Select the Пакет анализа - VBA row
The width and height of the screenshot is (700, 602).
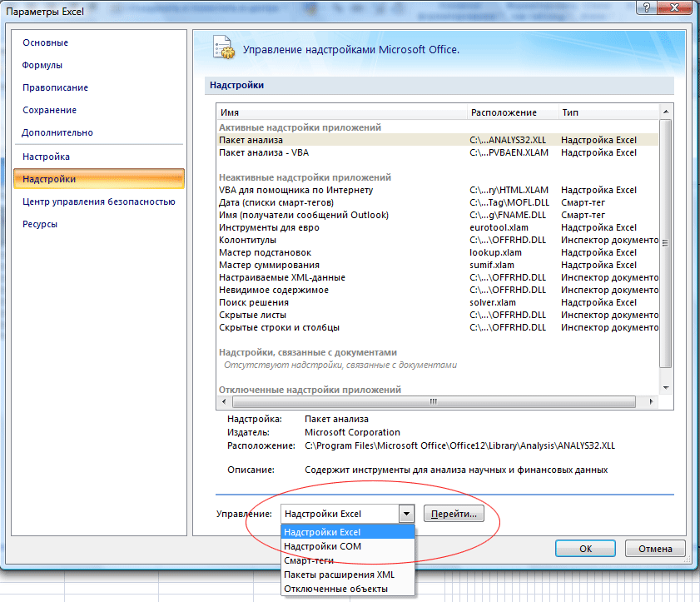[x=438, y=152]
